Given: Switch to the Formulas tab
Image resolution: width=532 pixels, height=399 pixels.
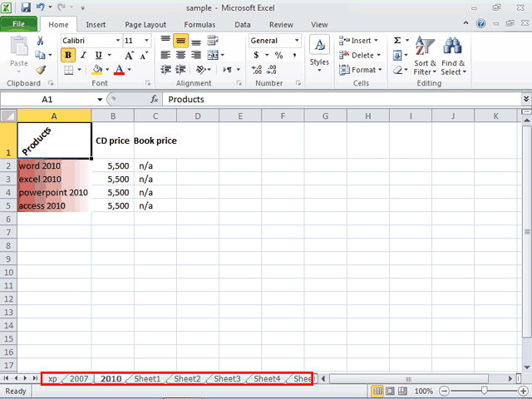Looking at the screenshot, I should coord(199,25).
